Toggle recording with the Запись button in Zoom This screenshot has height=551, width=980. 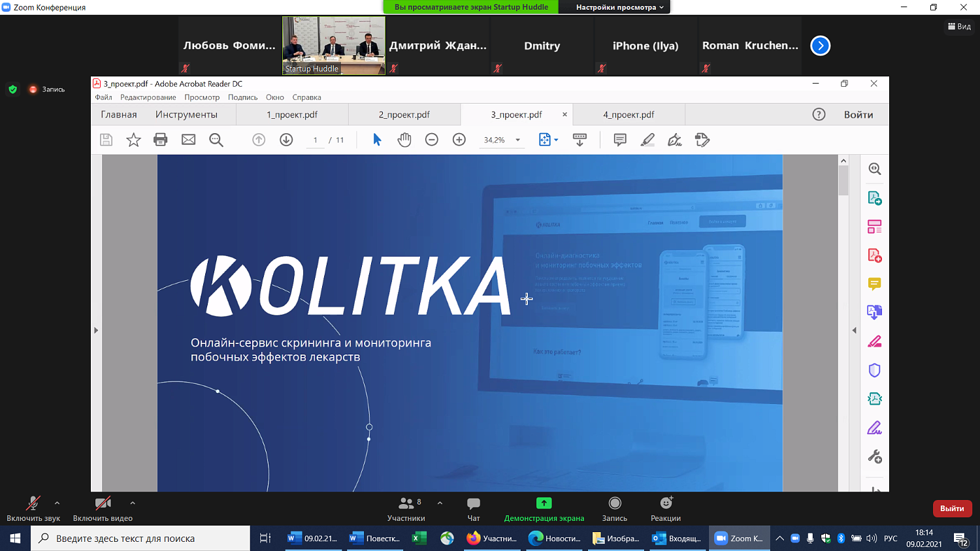click(614, 509)
